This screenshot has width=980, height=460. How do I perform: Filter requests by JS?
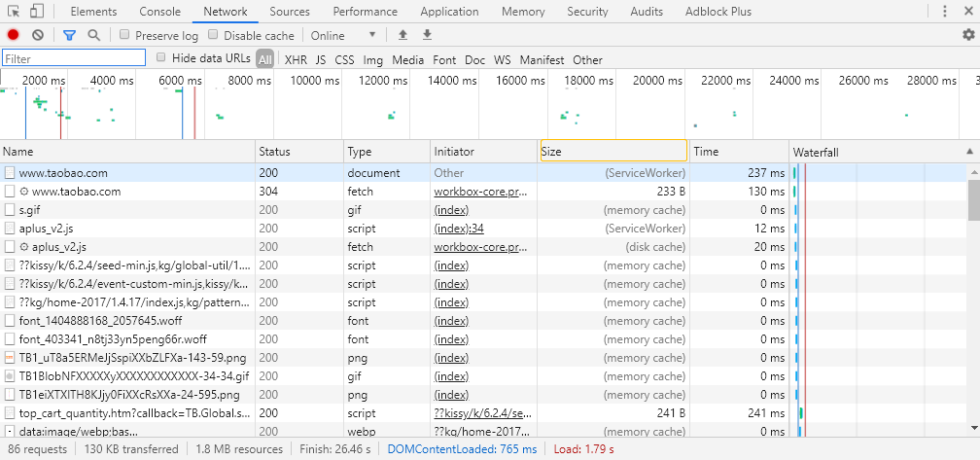click(321, 60)
